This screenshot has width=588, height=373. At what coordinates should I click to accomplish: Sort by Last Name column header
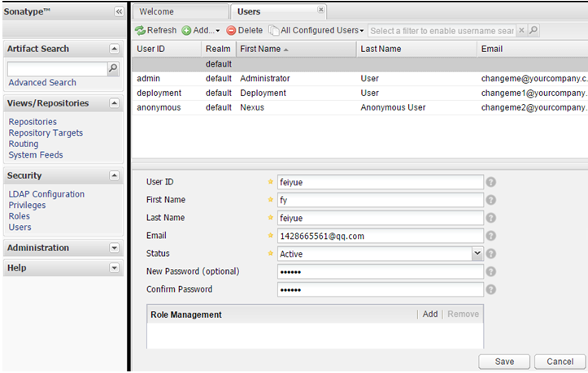416,49
